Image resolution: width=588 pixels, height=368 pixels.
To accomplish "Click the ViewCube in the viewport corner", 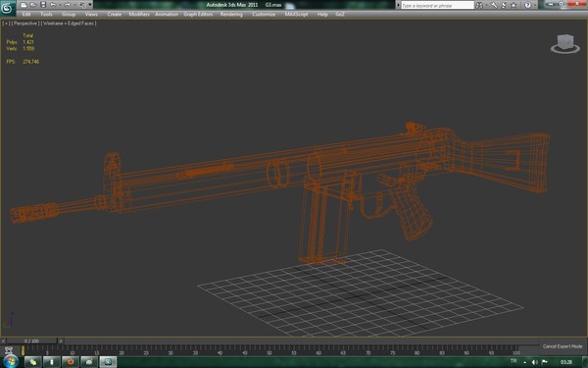I will pyautogui.click(x=565, y=43).
